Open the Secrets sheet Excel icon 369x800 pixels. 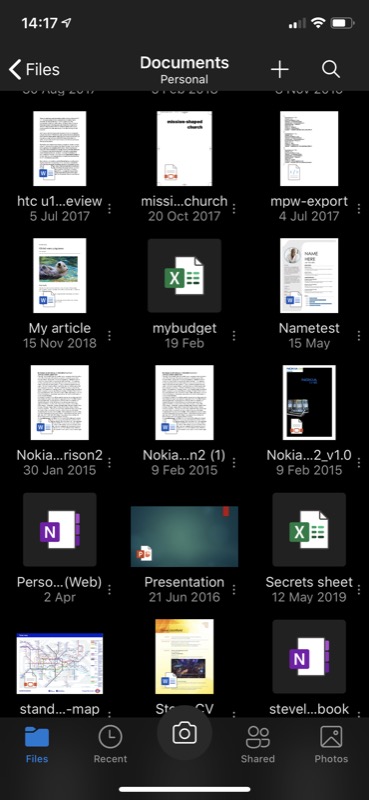click(x=309, y=530)
